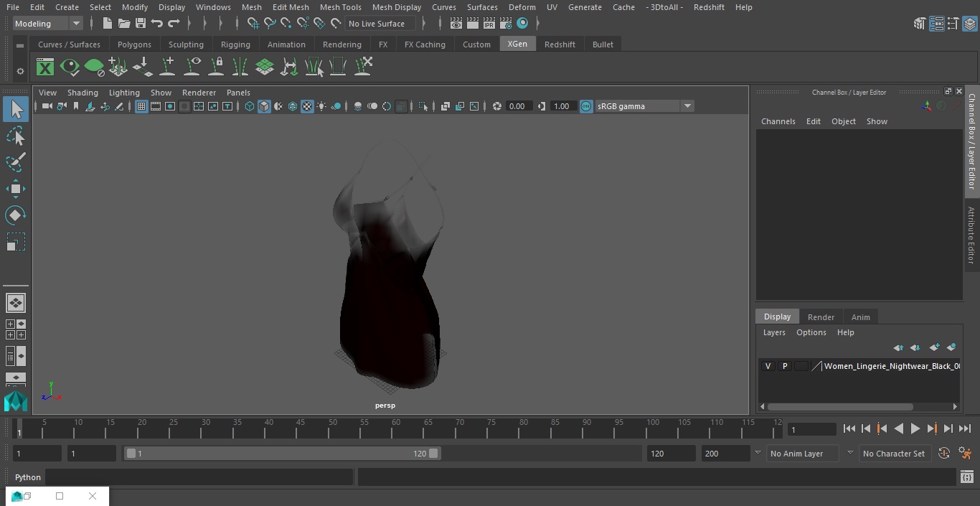Open the Python script language selector

28,477
